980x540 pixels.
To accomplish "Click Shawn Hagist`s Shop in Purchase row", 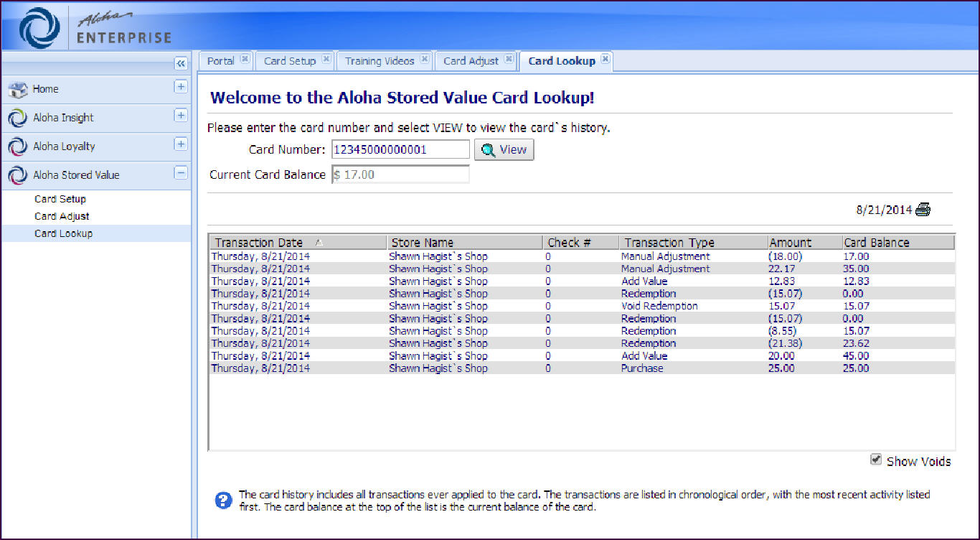I will [438, 368].
